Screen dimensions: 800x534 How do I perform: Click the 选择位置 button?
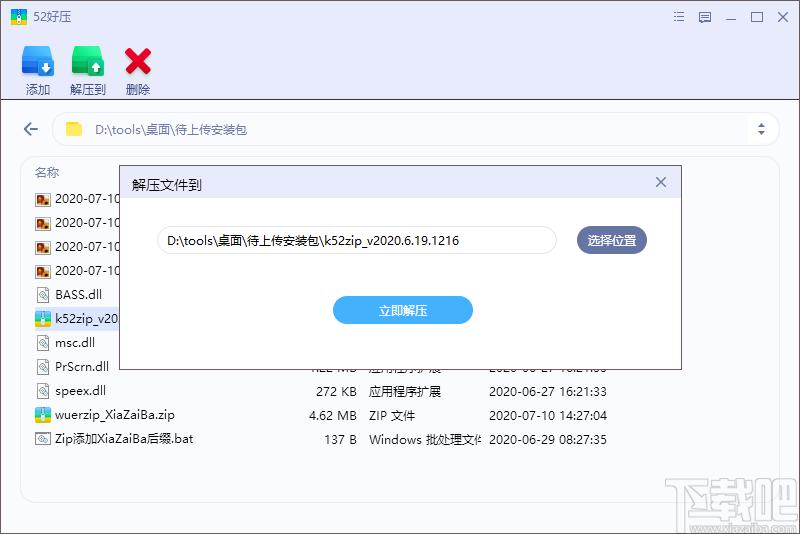(612, 240)
